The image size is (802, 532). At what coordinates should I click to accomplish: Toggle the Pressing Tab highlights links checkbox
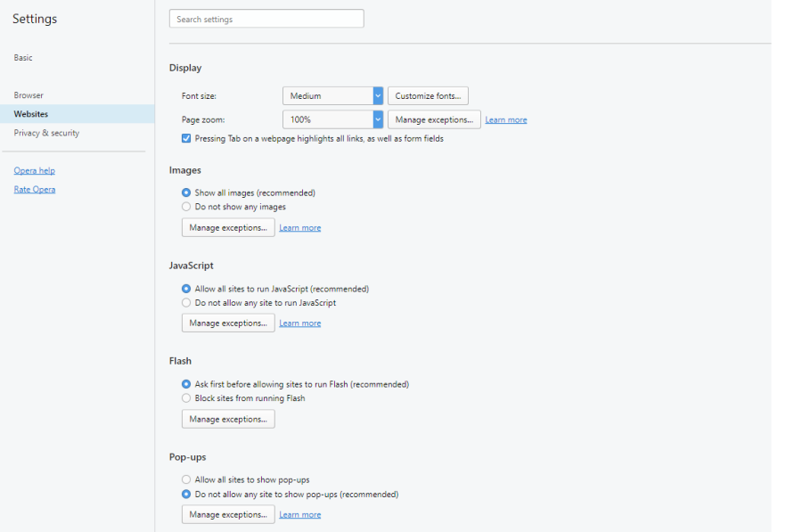(186, 138)
